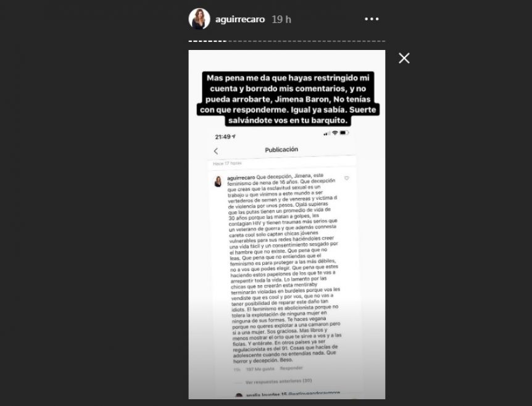
Task: Click the story progress bar segments
Action: pos(287,41)
